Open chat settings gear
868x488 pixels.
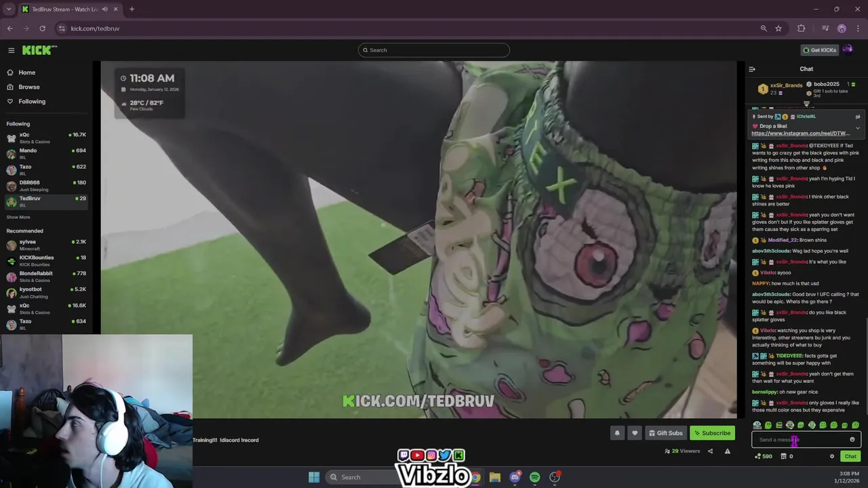[x=832, y=456]
